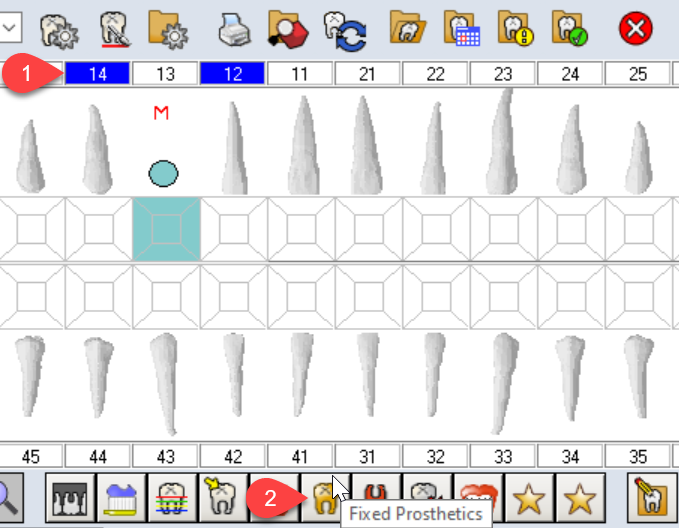Expand the dropdown arrow in the top-left toolbar
Image resolution: width=679 pixels, height=528 pixels.
(x=10, y=28)
